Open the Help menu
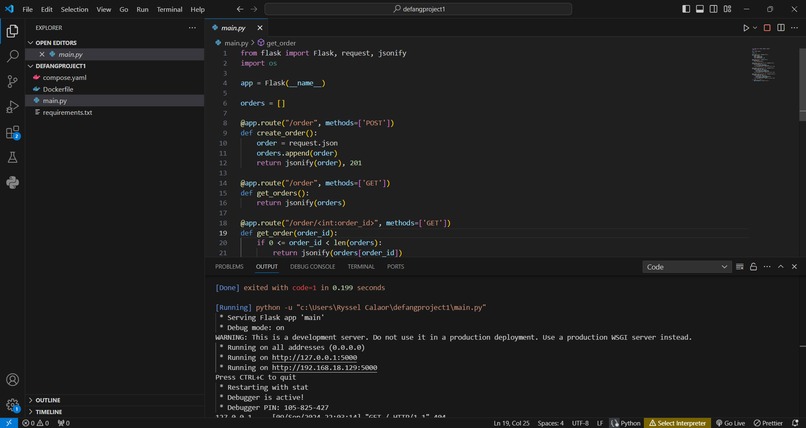The width and height of the screenshot is (806, 428). 197,9
